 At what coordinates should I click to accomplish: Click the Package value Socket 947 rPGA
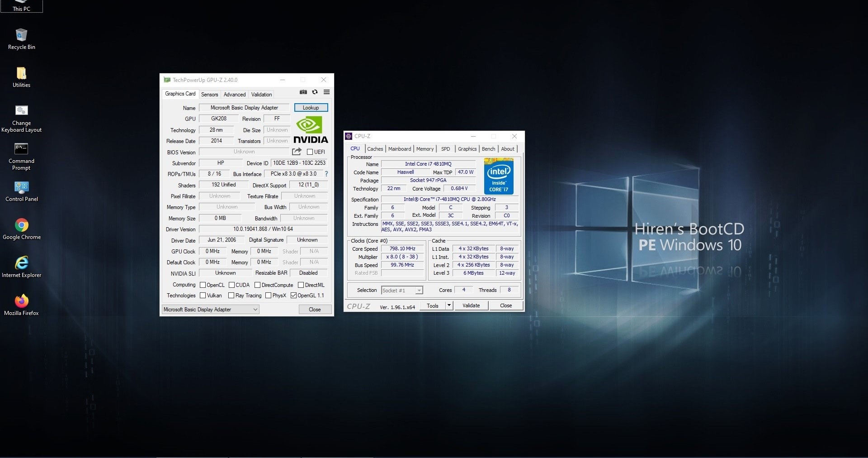(x=428, y=181)
